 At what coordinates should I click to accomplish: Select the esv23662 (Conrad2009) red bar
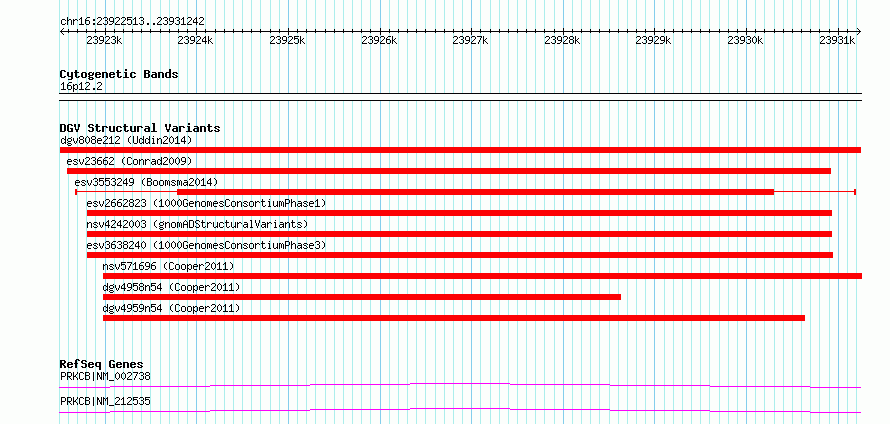(449, 171)
